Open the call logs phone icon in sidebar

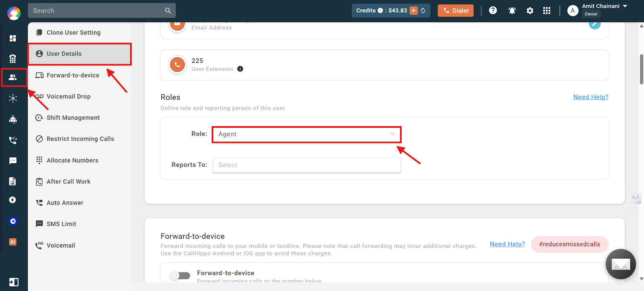pos(13,140)
